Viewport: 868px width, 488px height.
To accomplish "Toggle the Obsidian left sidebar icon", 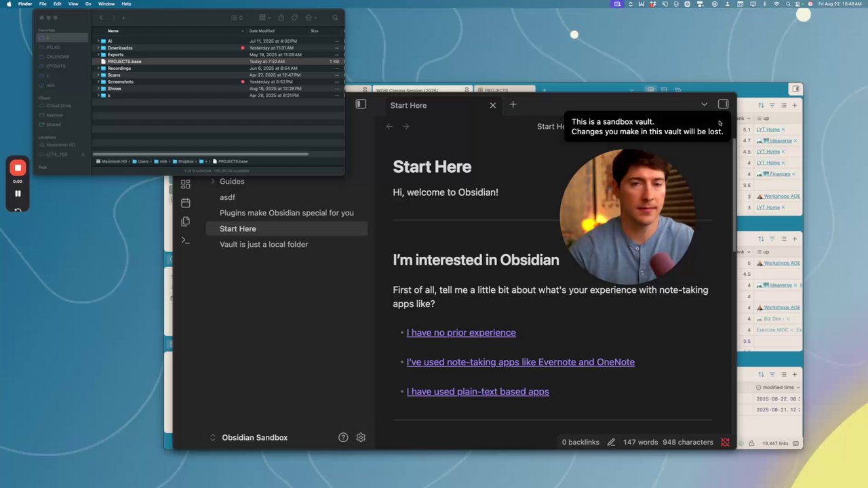I will point(361,104).
